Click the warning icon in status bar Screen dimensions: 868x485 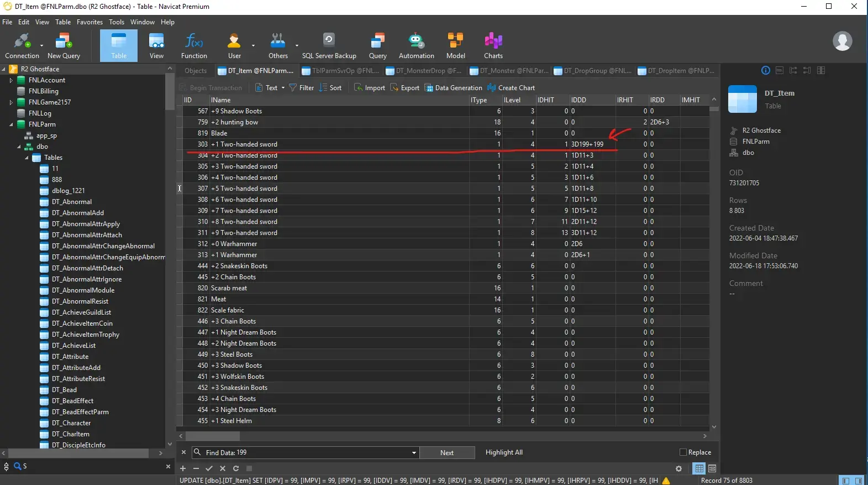pos(666,481)
